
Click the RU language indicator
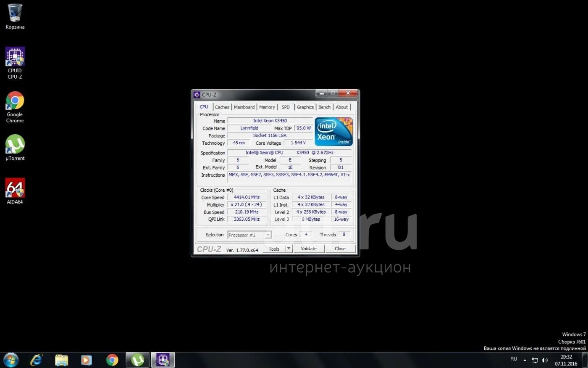pyautogui.click(x=514, y=359)
